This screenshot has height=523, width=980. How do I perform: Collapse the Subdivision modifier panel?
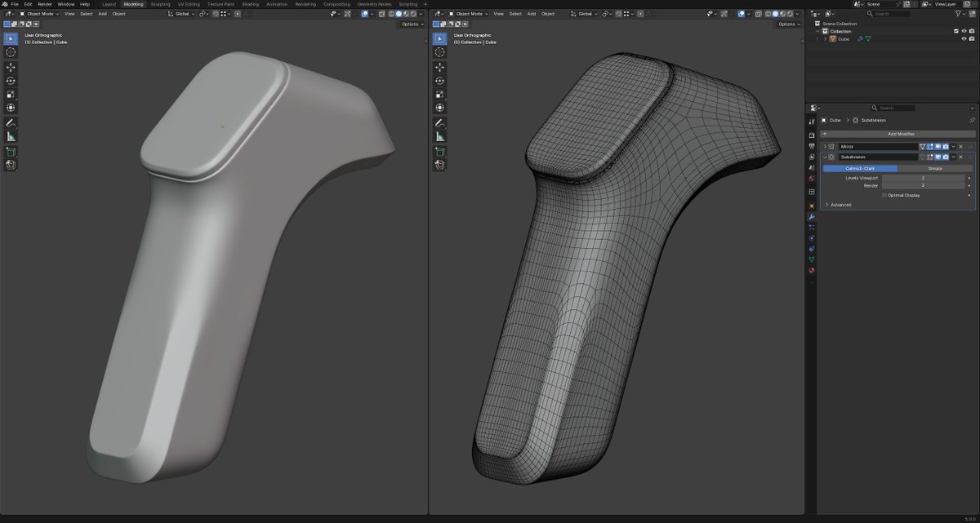[825, 157]
